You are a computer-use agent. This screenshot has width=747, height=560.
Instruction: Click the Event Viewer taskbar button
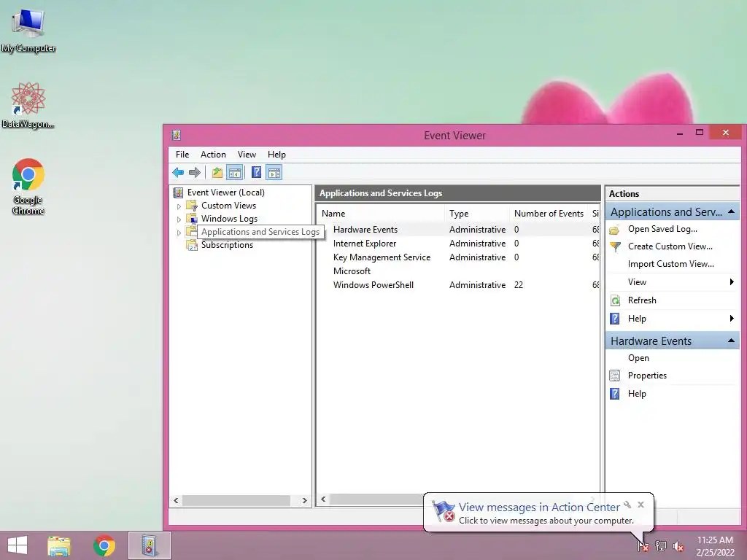150,545
